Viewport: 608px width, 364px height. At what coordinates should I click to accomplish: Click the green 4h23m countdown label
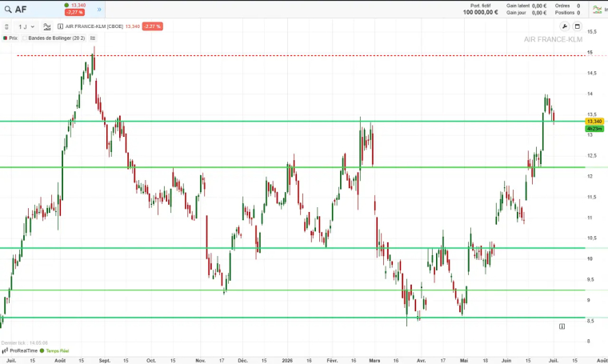click(594, 128)
